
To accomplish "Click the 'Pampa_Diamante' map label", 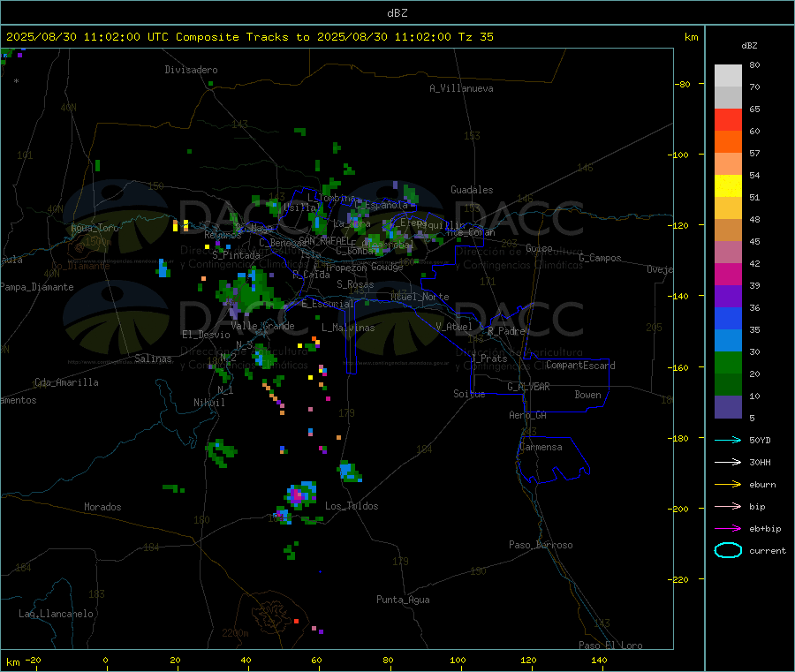I will point(37,287).
